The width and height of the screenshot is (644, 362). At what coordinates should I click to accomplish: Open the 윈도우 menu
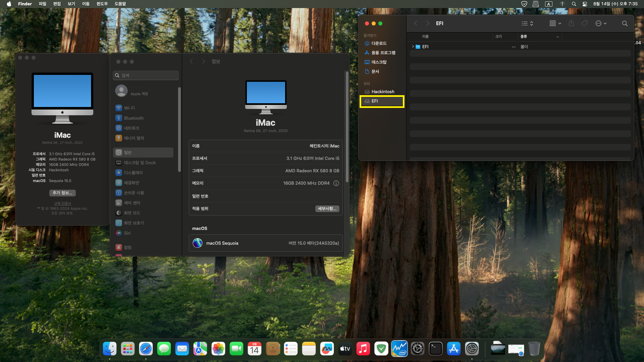pyautogui.click(x=102, y=4)
